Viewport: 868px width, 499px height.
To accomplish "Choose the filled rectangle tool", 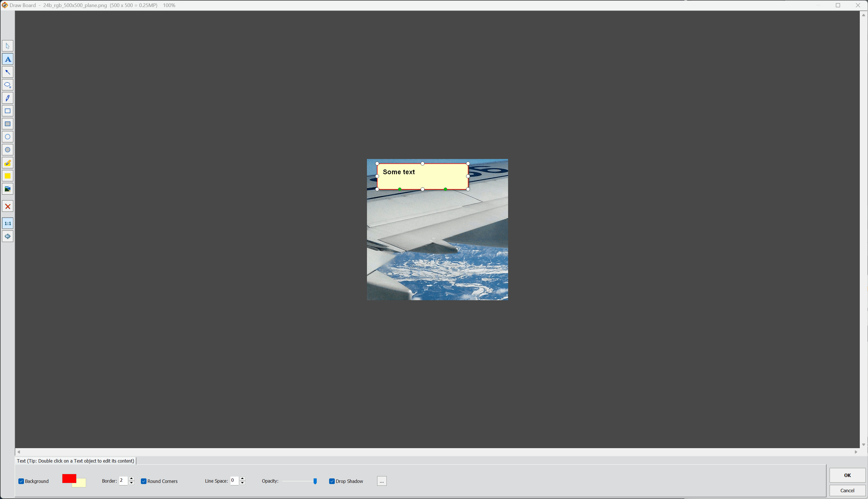I will pyautogui.click(x=8, y=124).
